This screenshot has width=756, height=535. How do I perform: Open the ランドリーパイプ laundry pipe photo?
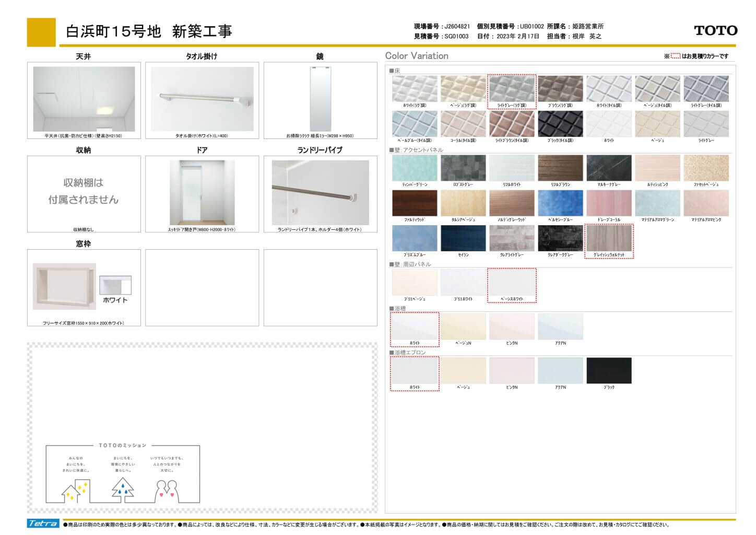(x=320, y=192)
